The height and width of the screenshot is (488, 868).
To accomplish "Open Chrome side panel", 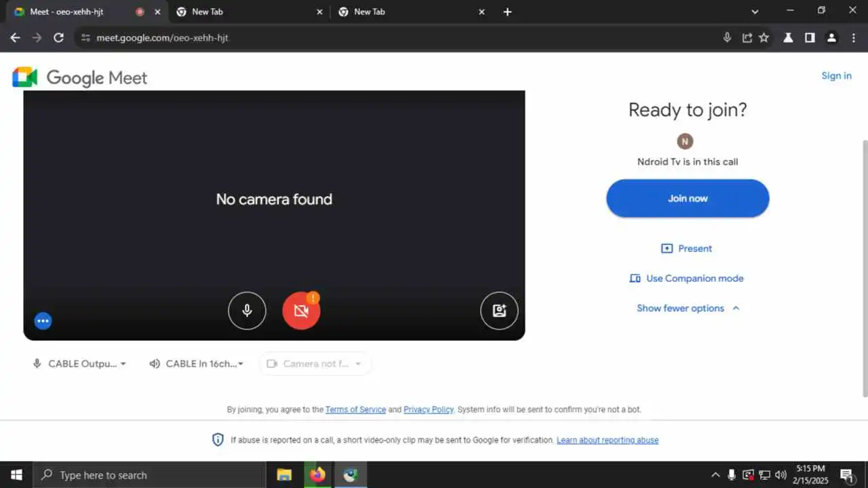I will [810, 38].
